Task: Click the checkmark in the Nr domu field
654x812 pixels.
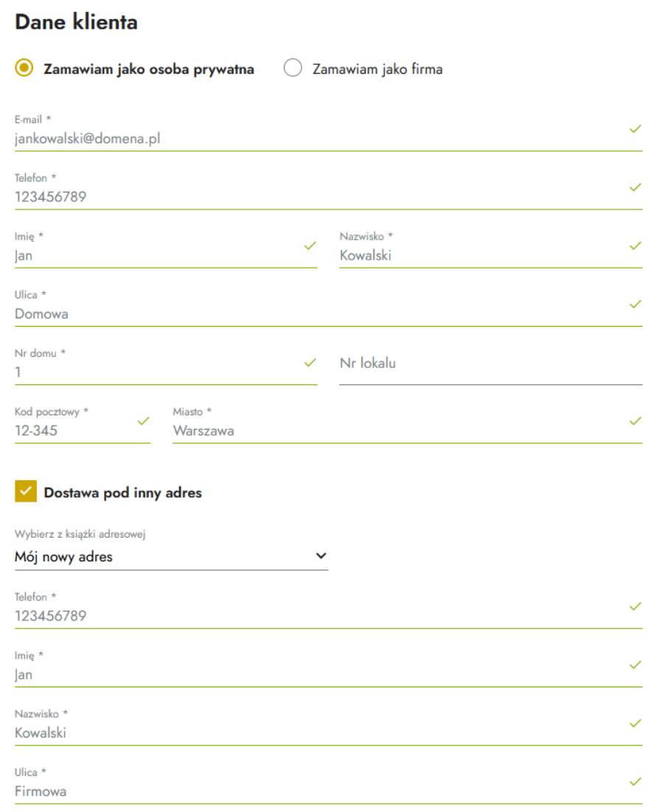Action: [310, 363]
